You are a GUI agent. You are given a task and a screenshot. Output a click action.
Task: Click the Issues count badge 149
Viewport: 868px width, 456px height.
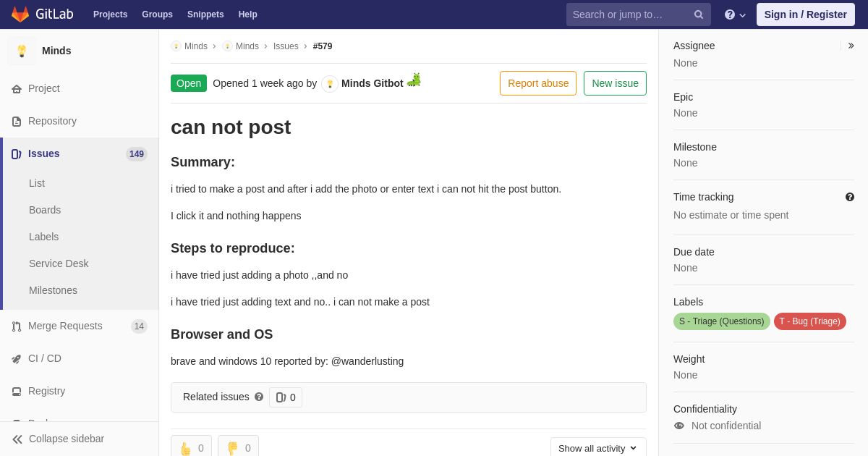pyautogui.click(x=137, y=154)
